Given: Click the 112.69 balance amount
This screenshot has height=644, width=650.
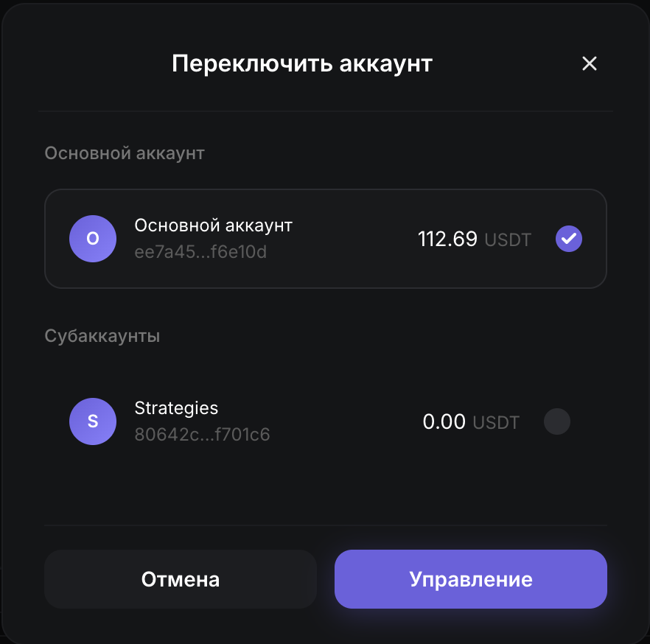Looking at the screenshot, I should pyautogui.click(x=447, y=239).
